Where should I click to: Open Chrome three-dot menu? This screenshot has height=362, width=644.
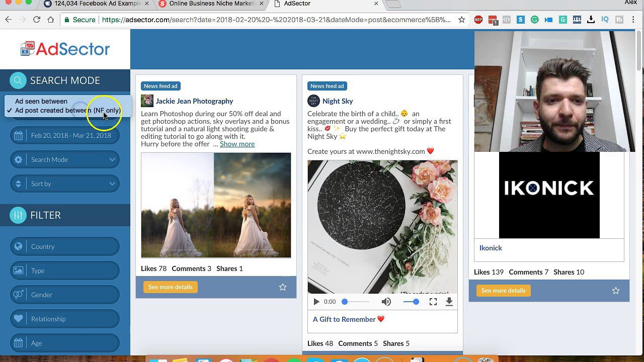(633, 20)
